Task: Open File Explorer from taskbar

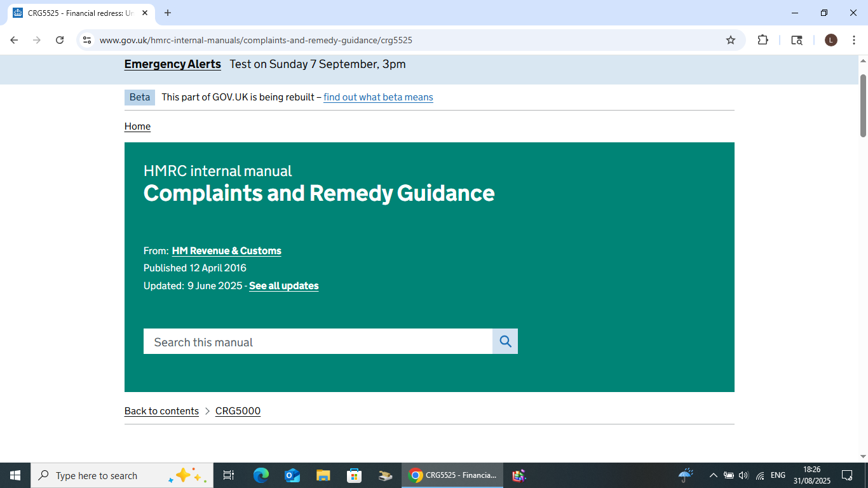Action: click(323, 475)
